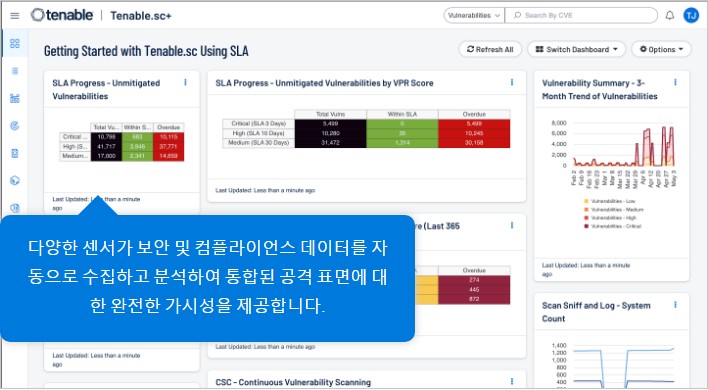Open the document report sidebar icon
Viewport: 708px width, 390px height.
coord(15,153)
